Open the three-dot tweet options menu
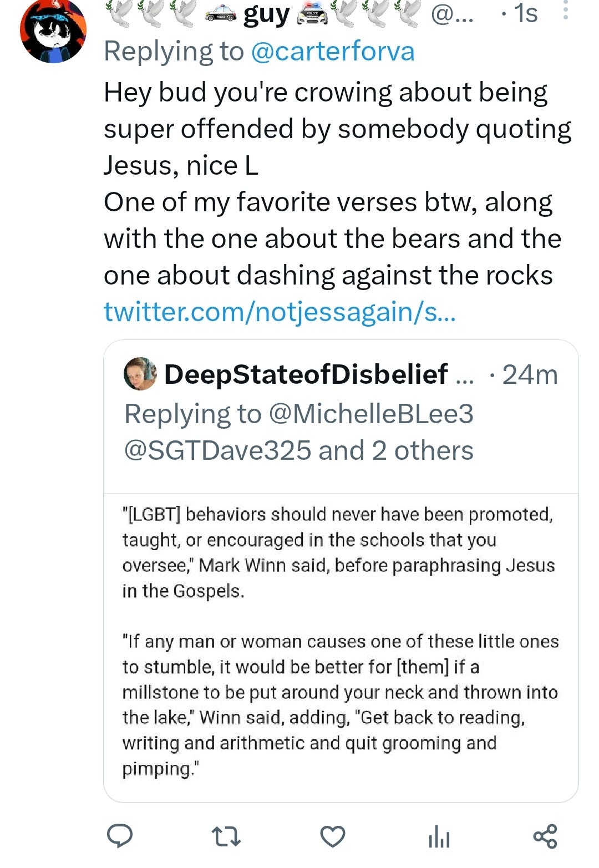This screenshot has width=599, height=868. point(565,11)
